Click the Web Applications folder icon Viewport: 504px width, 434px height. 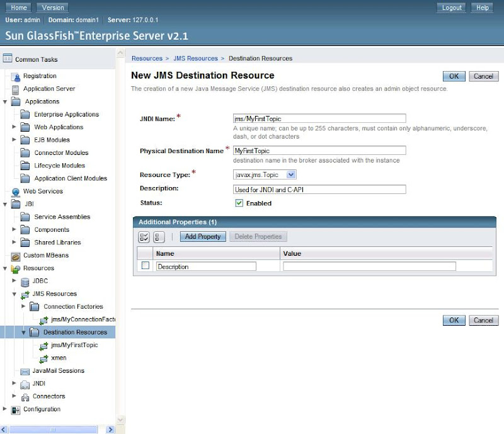(x=25, y=127)
